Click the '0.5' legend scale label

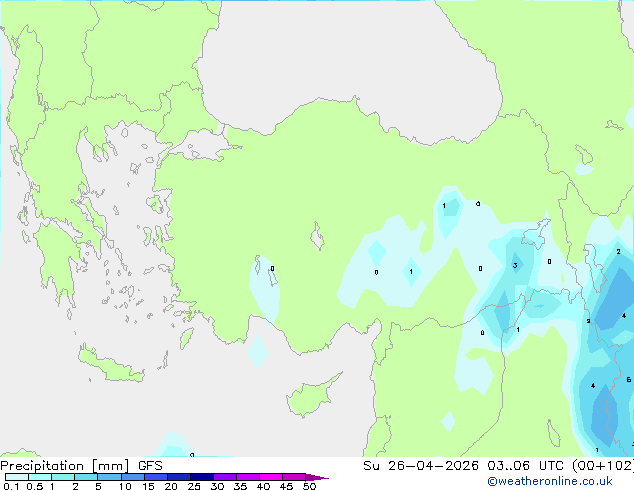pos(35,486)
